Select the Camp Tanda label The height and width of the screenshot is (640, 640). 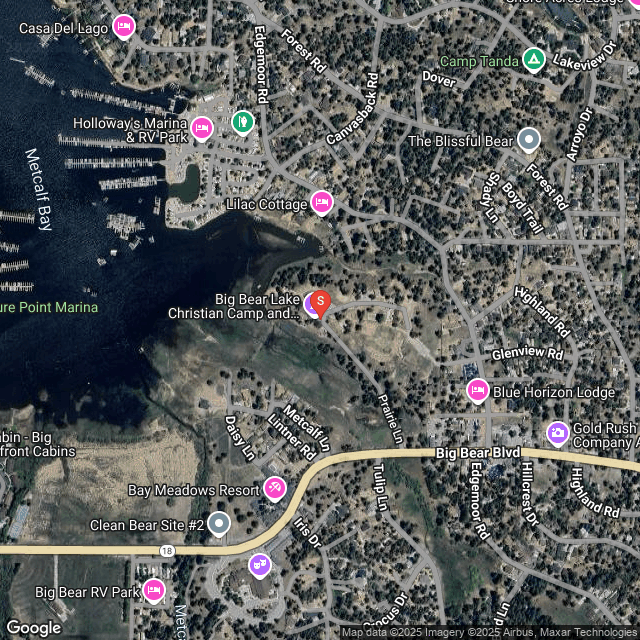(479, 62)
